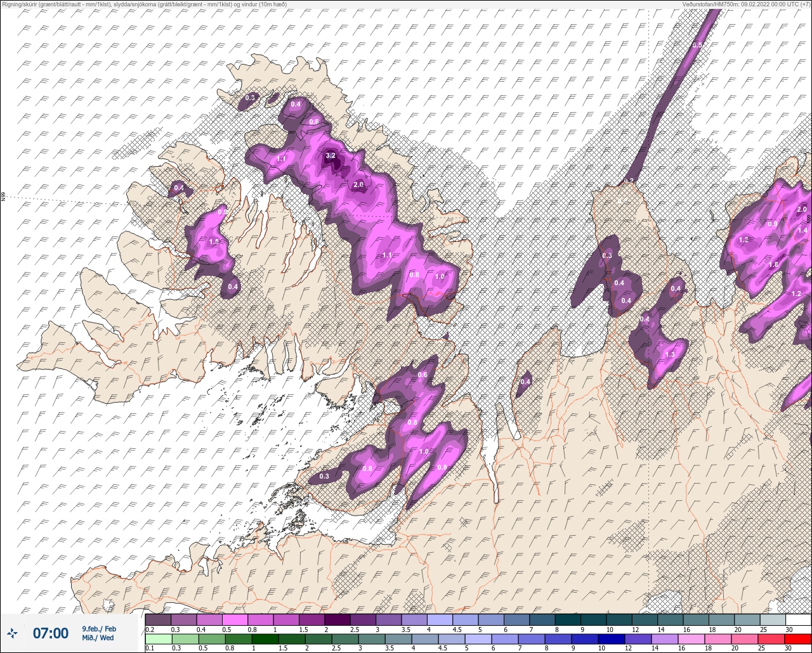Click the 1.3 precipitation value on the map

[670, 354]
